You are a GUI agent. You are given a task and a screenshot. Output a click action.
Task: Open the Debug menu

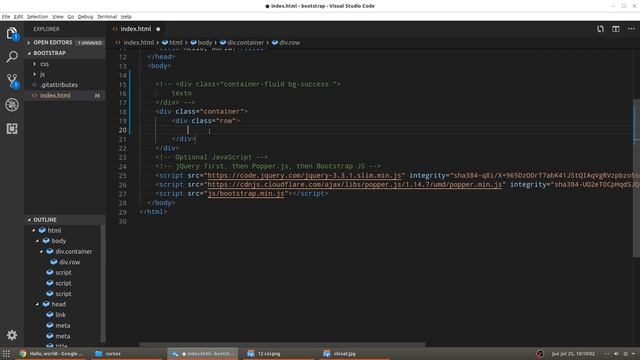point(85,17)
